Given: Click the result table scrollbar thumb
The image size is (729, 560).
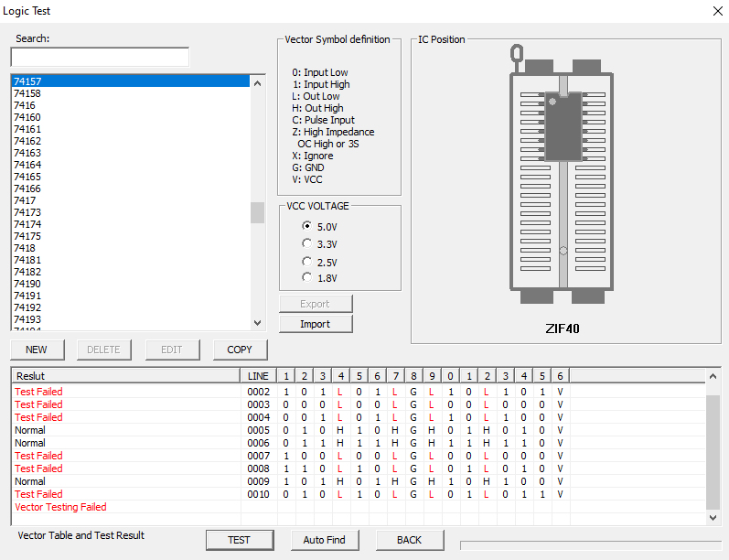Looking at the screenshot, I should pos(713,452).
